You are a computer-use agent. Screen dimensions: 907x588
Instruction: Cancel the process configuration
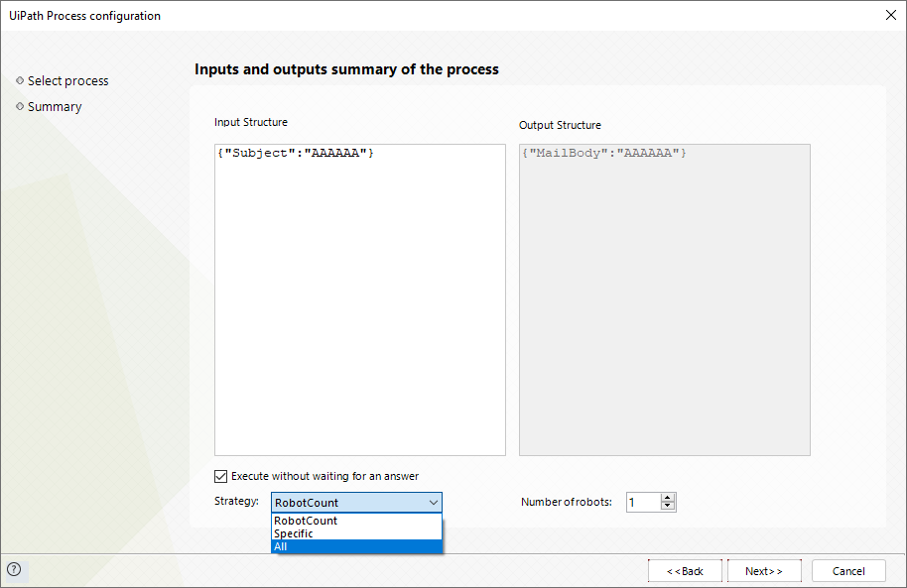coord(848,571)
